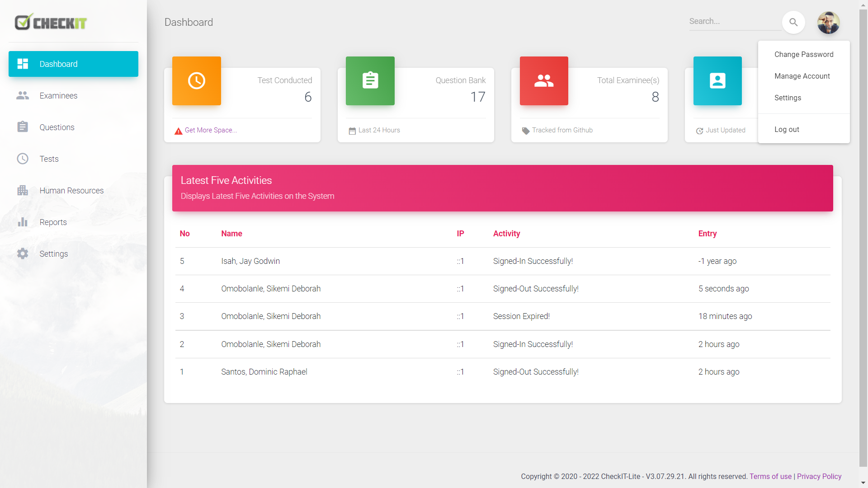Viewport: 868px width, 488px height.
Task: Click the vertical page scrollbar
Action: (863, 226)
